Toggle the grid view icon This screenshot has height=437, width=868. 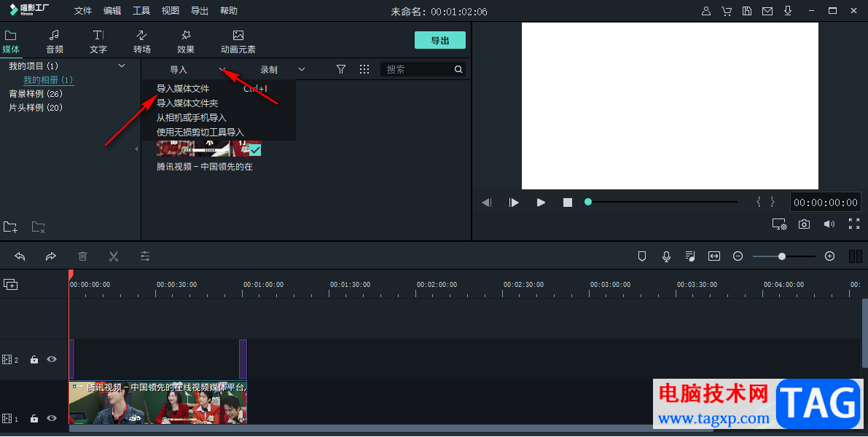(364, 69)
